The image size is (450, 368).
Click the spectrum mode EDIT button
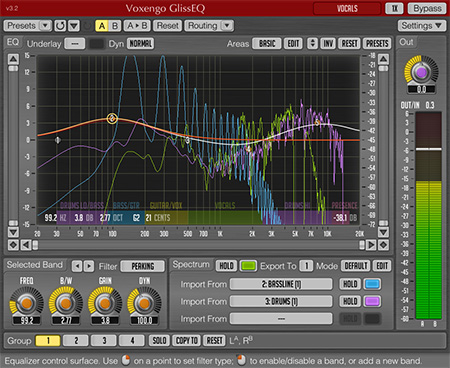click(382, 266)
